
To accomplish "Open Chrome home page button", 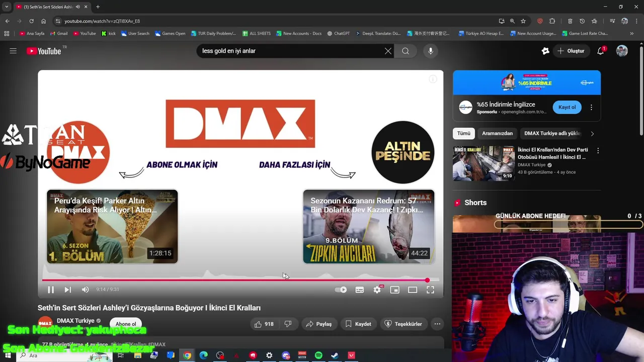I will 43,21.
